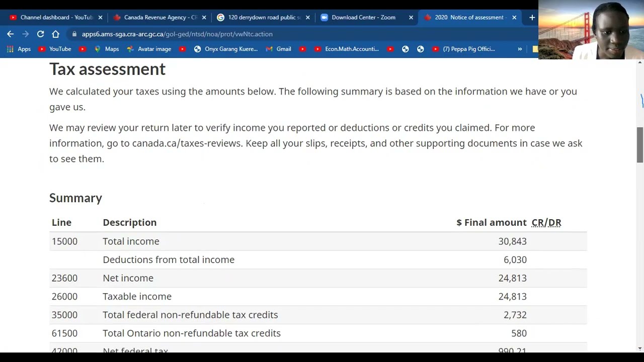Open the Avatar image bookmark
This screenshot has height=362, width=644.
149,49
